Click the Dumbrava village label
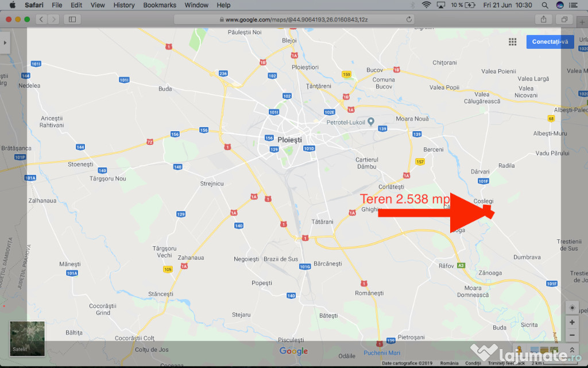This screenshot has height=368, width=588. [527, 257]
